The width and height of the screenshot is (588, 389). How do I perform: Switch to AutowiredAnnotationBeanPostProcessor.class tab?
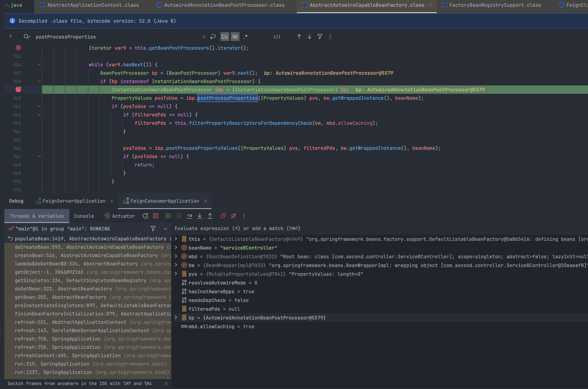[x=221, y=5]
